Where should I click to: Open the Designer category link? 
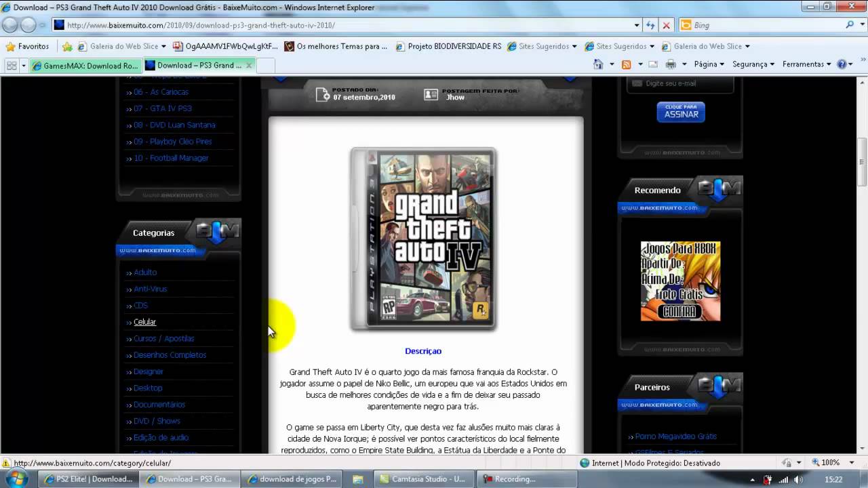click(x=149, y=371)
